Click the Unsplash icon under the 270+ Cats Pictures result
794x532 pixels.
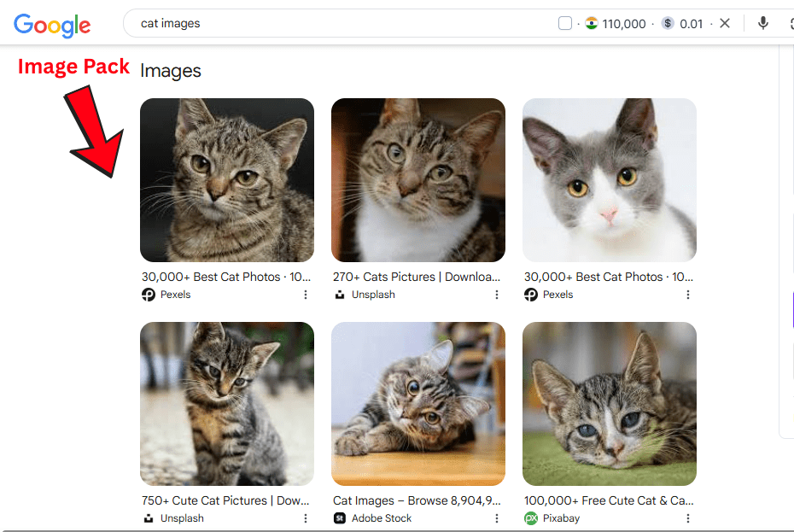tap(340, 295)
